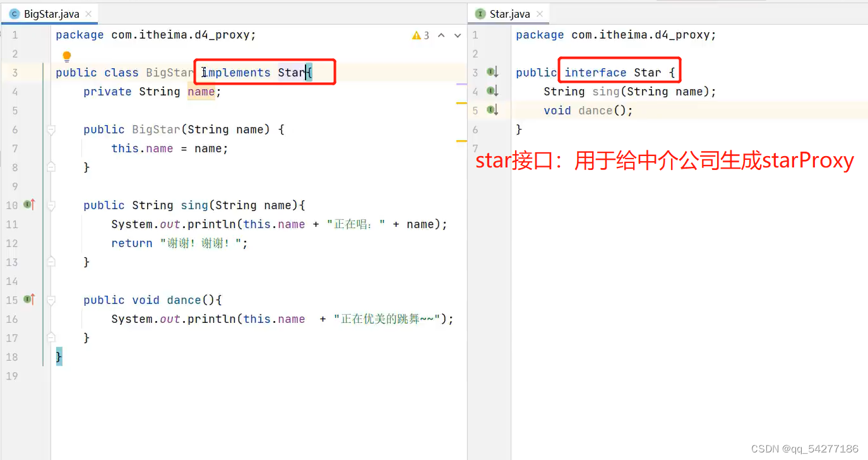The height and width of the screenshot is (460, 868).
Task: Click the purple stripe mark near line 3
Action: coord(461,84)
